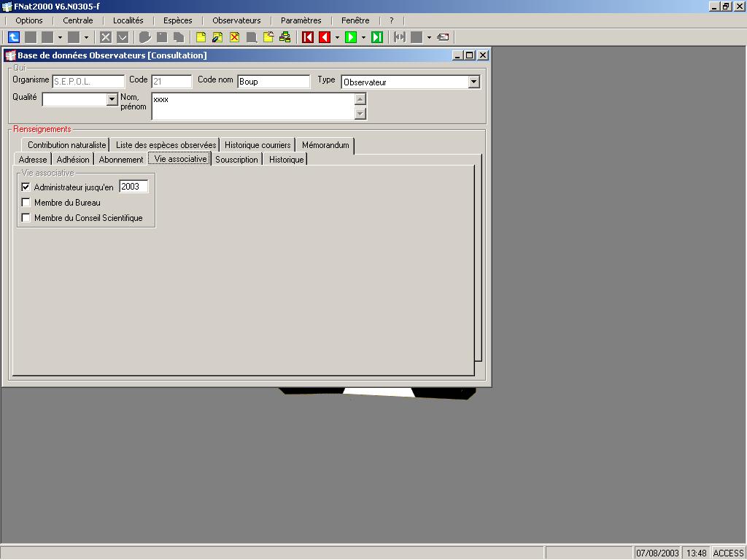The width and height of the screenshot is (747, 560).
Task: Maximize the Base de données Observateurs window
Action: click(x=470, y=55)
